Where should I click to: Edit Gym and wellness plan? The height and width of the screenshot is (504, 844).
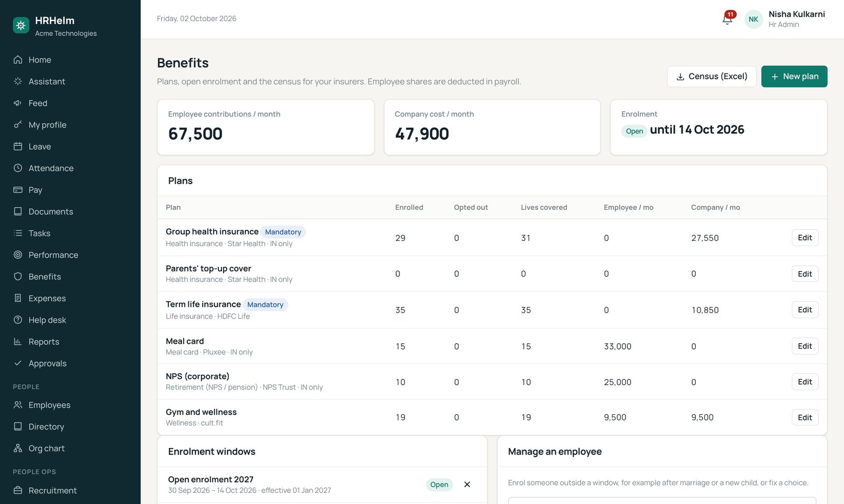(x=805, y=418)
